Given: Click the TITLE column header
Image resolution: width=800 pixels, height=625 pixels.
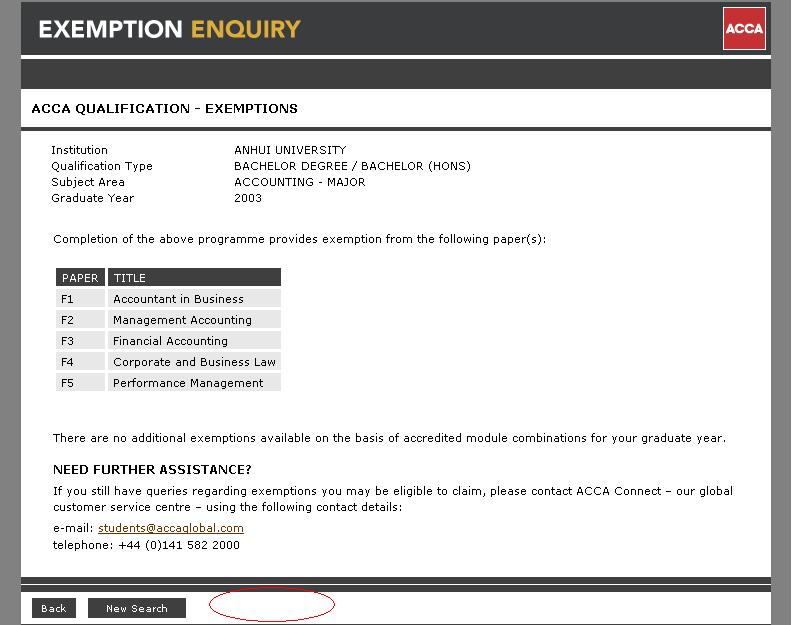Looking at the screenshot, I should pos(194,278).
